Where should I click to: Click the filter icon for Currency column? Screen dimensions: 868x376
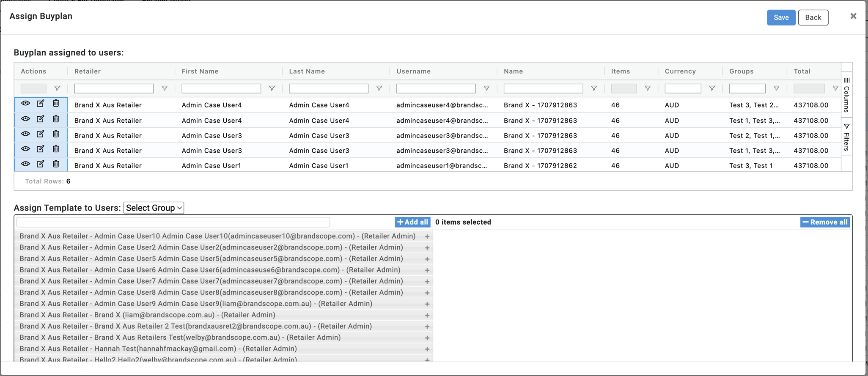(712, 88)
